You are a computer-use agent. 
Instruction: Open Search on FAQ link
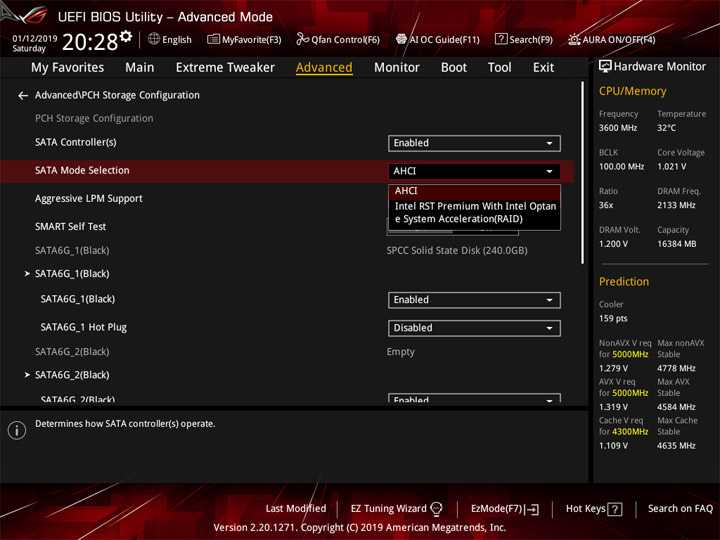pos(680,508)
